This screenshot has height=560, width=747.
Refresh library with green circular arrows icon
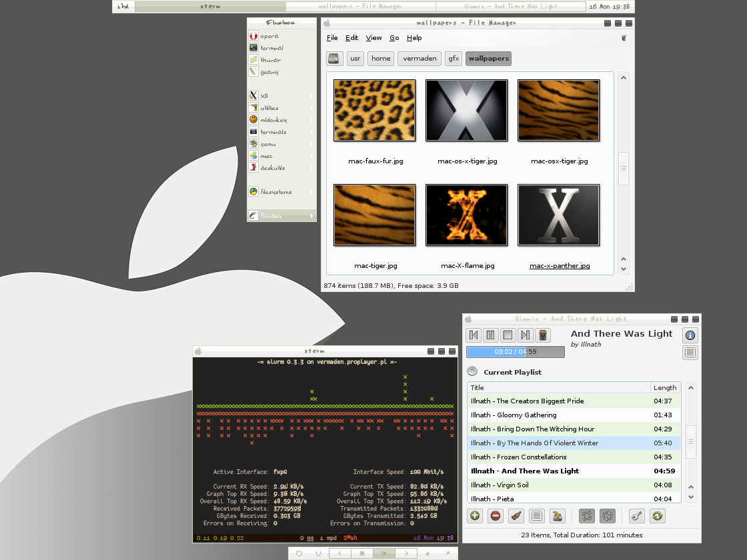658,516
